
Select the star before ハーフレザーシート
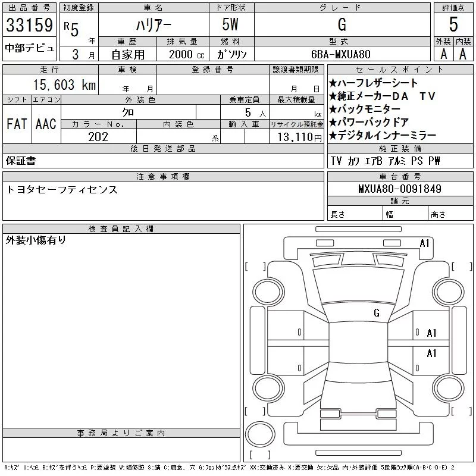click(x=333, y=83)
